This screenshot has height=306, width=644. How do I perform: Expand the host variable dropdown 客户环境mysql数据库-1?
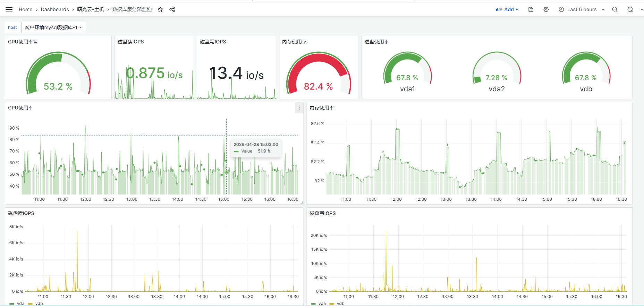tap(54, 27)
